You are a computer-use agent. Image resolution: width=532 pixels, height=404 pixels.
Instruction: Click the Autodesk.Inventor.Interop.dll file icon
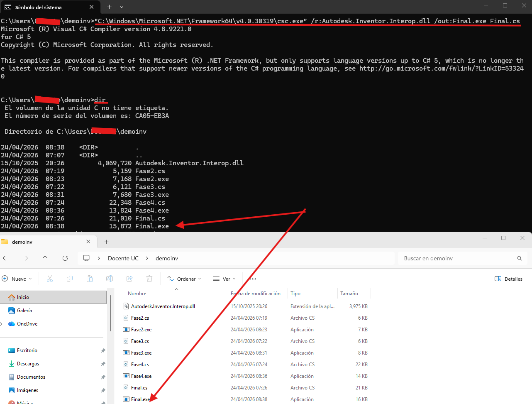126,306
